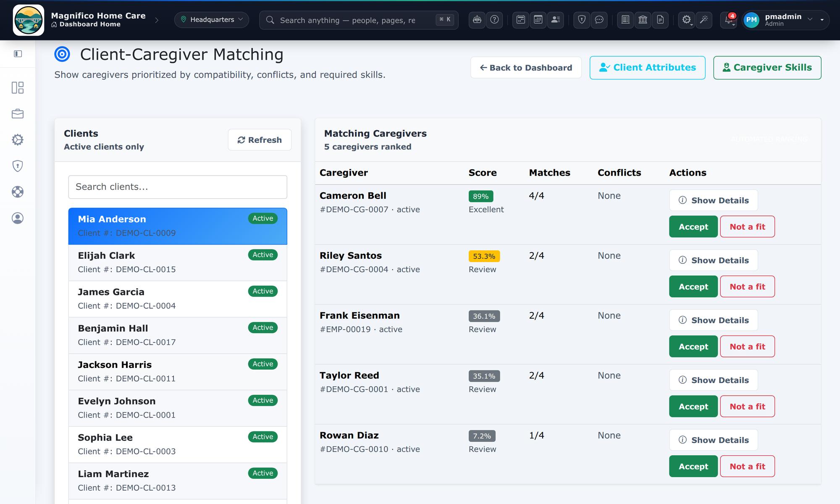
Task: Open Caregiver Skills
Action: tap(767, 68)
